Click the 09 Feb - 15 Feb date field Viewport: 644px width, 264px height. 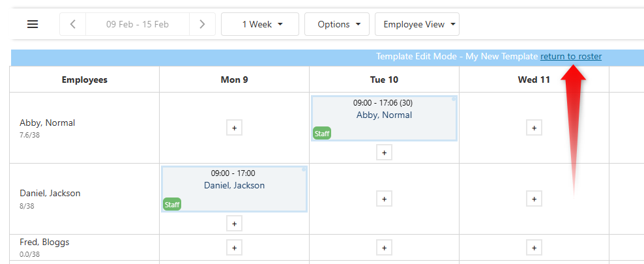coord(138,24)
